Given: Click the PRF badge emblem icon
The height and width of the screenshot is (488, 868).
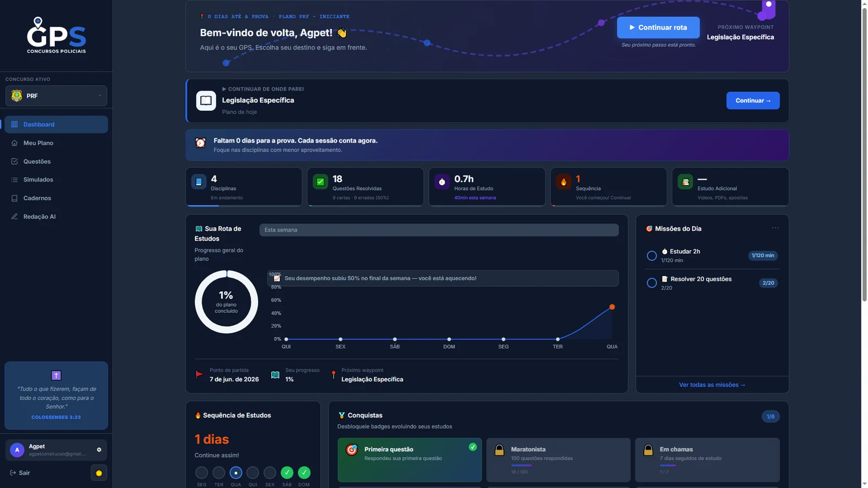Looking at the screenshot, I should 17,96.
